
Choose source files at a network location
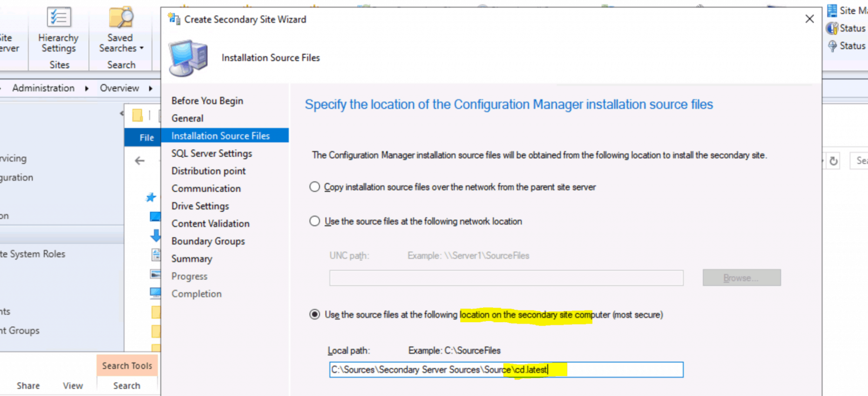click(x=315, y=221)
